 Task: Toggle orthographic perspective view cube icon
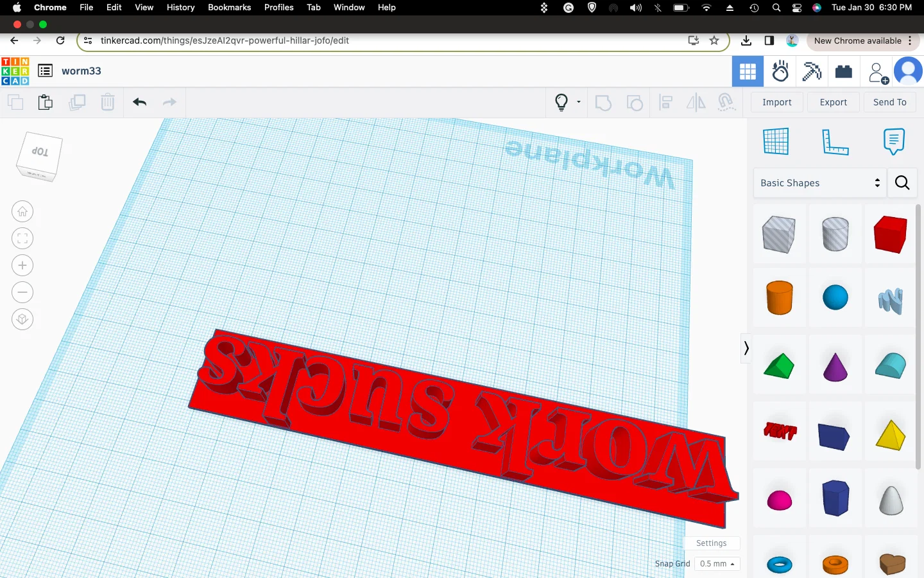tap(22, 319)
